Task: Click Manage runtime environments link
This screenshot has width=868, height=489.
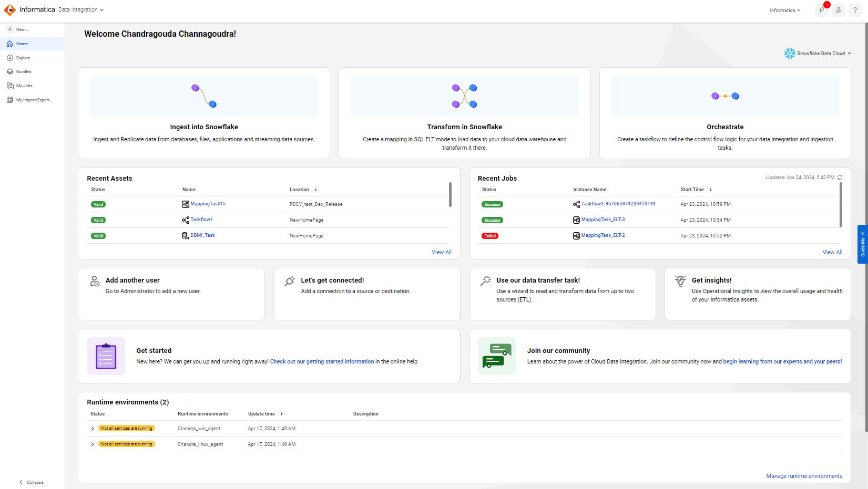Action: (804, 476)
